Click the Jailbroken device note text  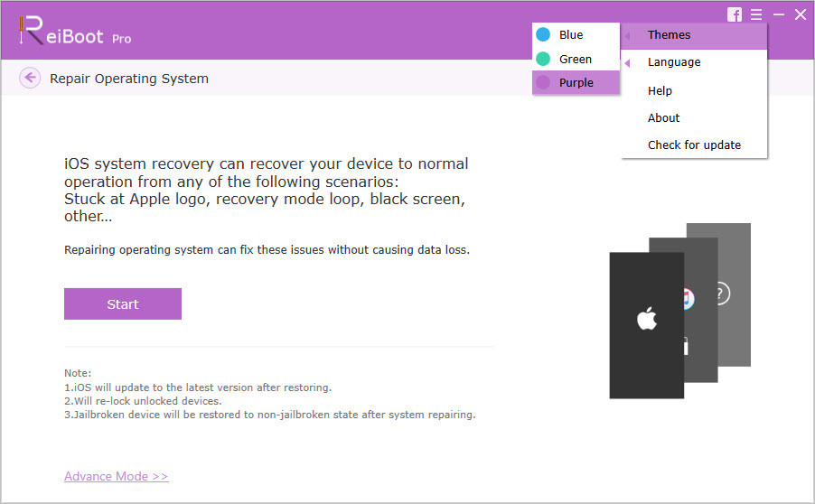pos(270,415)
